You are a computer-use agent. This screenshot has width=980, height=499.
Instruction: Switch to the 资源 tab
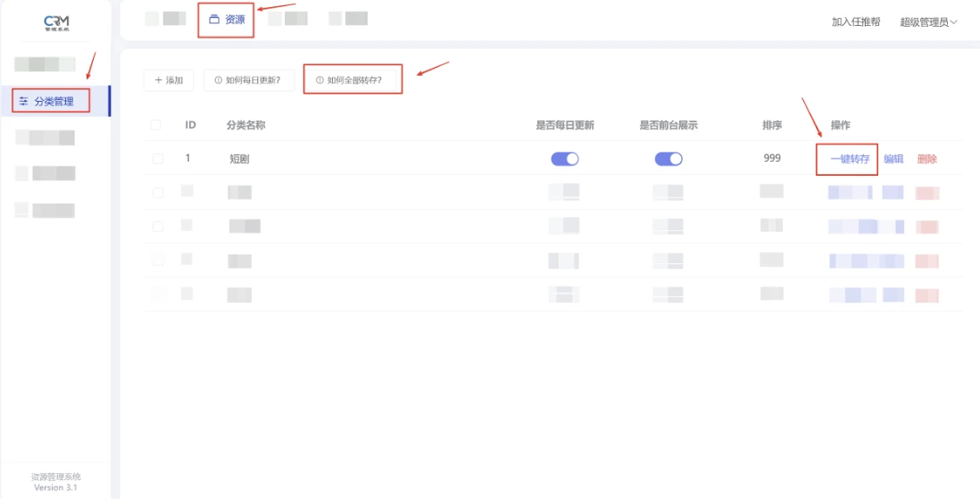point(227,19)
